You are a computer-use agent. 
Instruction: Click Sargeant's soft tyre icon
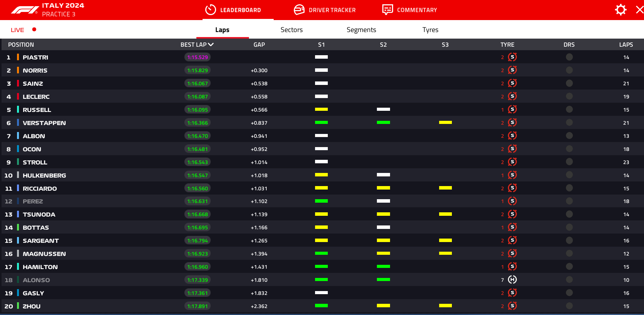click(x=512, y=240)
